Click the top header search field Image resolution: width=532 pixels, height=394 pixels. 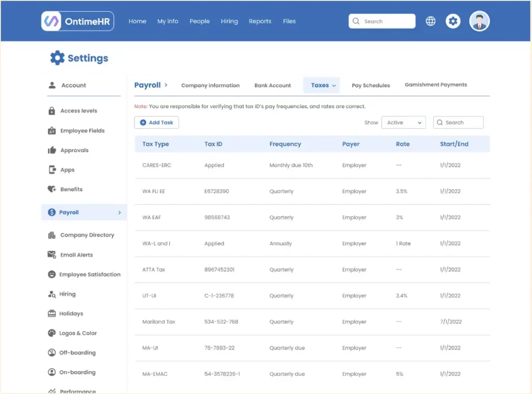pyautogui.click(x=382, y=21)
